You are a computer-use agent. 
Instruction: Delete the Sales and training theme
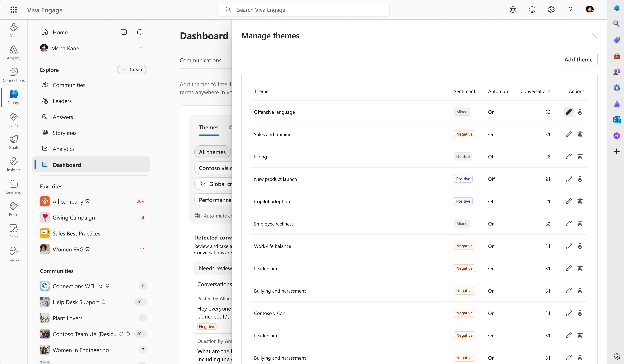tap(580, 134)
